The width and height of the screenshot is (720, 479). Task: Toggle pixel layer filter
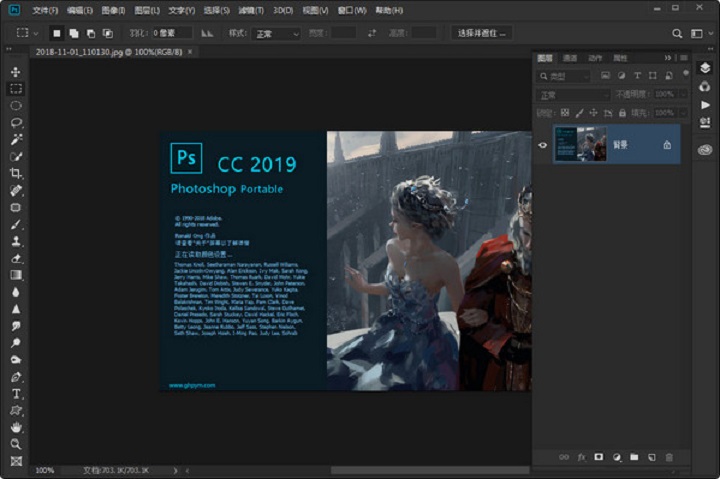(605, 75)
